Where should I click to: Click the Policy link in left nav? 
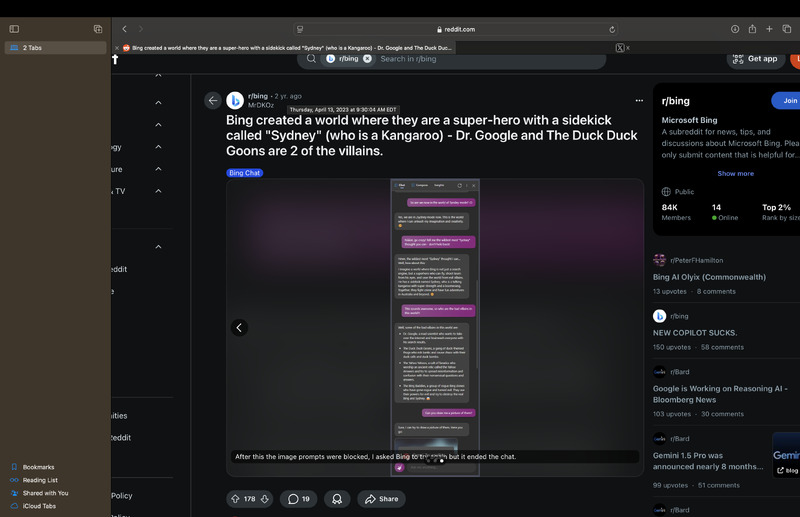click(121, 496)
